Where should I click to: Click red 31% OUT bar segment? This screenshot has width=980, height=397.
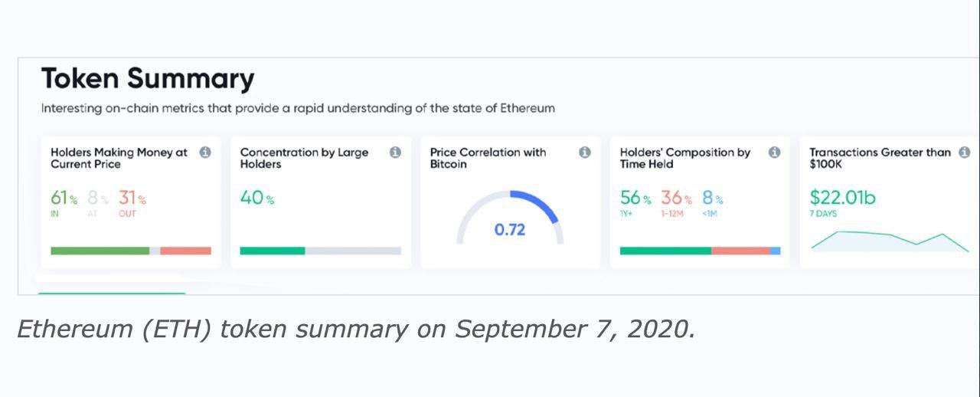coord(185,251)
